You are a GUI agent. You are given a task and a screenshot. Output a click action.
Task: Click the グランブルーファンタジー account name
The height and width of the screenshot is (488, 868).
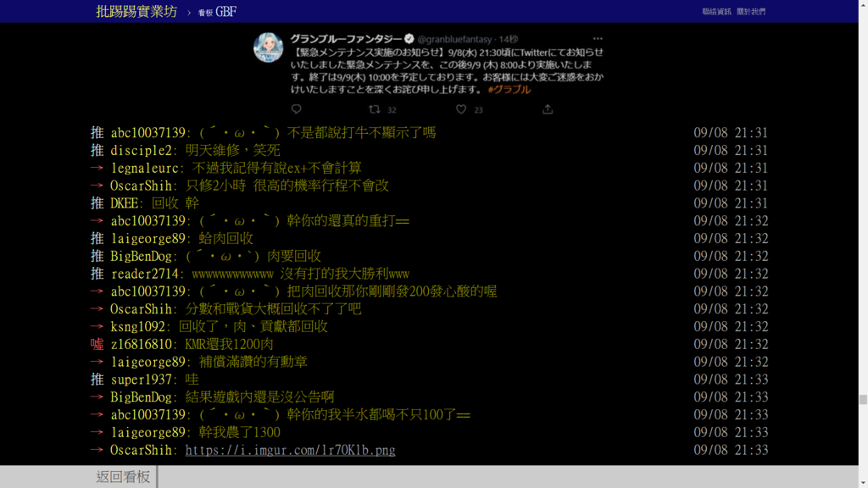(x=346, y=39)
